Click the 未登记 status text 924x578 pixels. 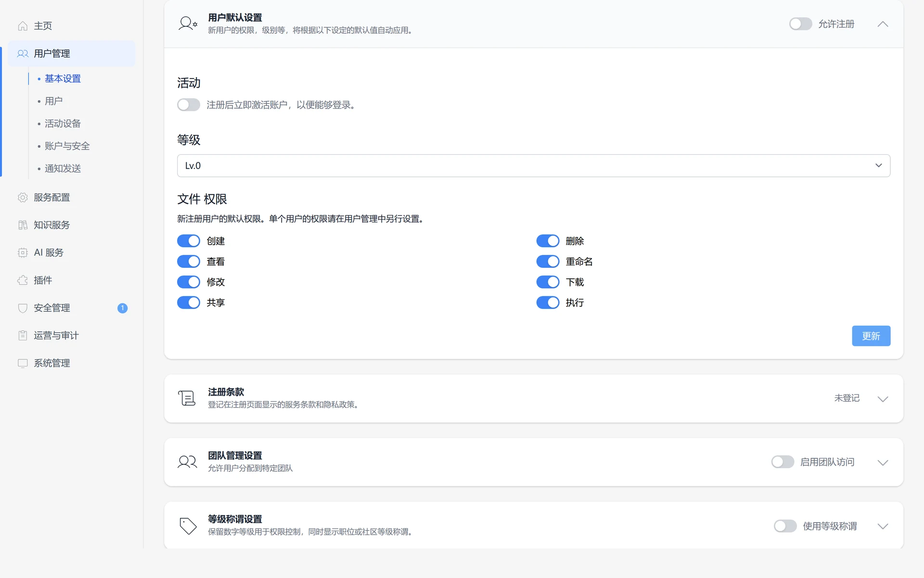coord(847,398)
